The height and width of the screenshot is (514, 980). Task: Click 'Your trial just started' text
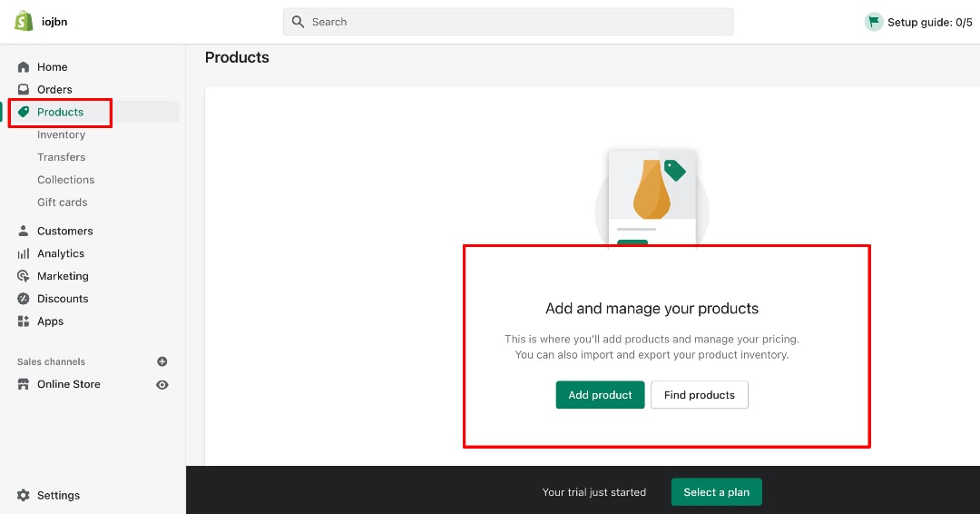click(593, 492)
